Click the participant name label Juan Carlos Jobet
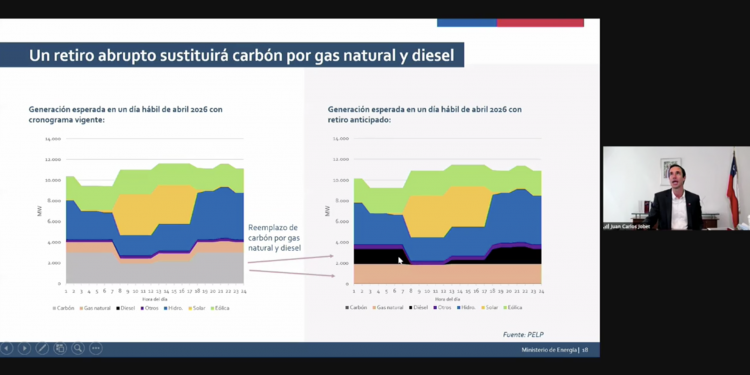The width and height of the screenshot is (750, 375). pos(629,226)
